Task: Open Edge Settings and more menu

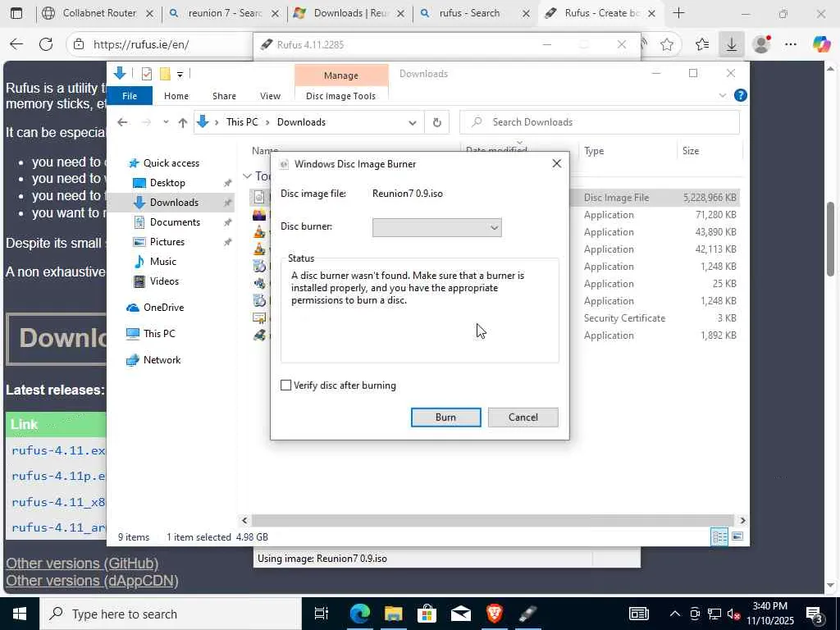Action: tap(791, 44)
